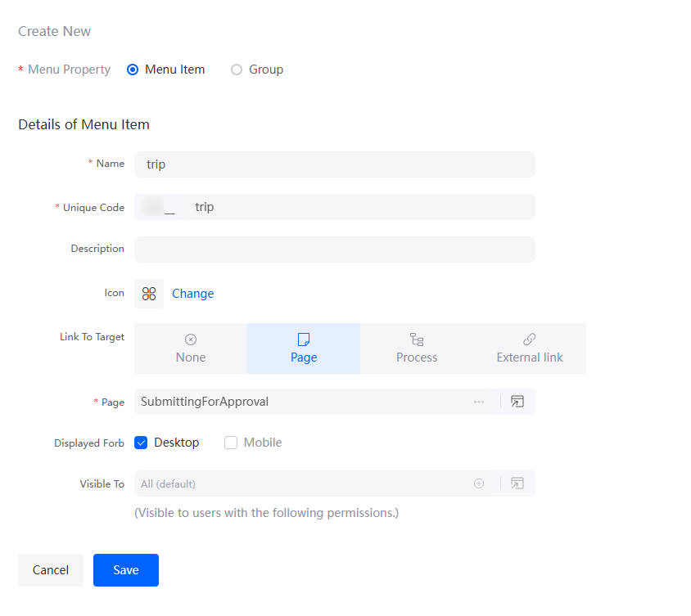
Task: Open the Visible To All (default) field
Action: pos(335,483)
